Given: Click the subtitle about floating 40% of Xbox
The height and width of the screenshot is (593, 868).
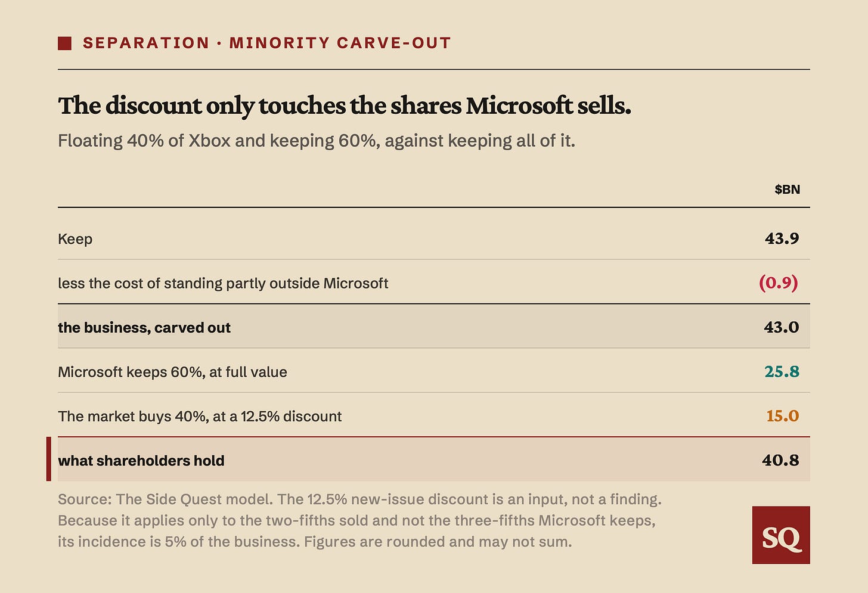Looking at the screenshot, I should tap(317, 141).
